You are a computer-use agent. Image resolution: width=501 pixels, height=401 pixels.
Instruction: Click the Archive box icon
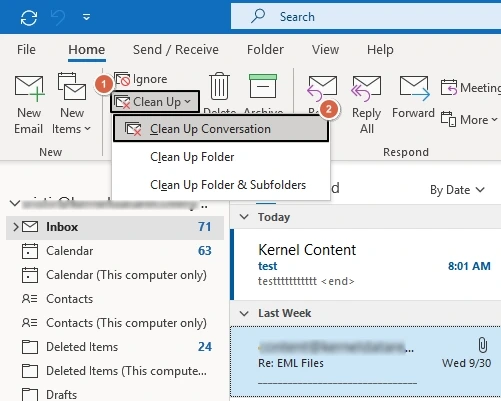(263, 86)
